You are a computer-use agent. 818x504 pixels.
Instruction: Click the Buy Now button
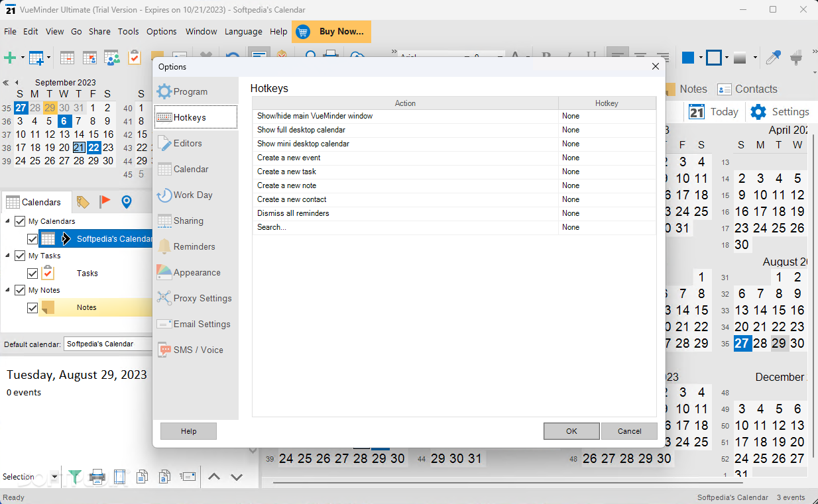pyautogui.click(x=331, y=31)
